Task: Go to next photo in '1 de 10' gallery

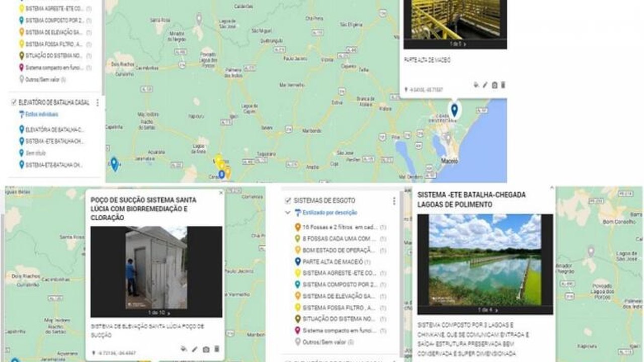Action: pyautogui.click(x=169, y=313)
